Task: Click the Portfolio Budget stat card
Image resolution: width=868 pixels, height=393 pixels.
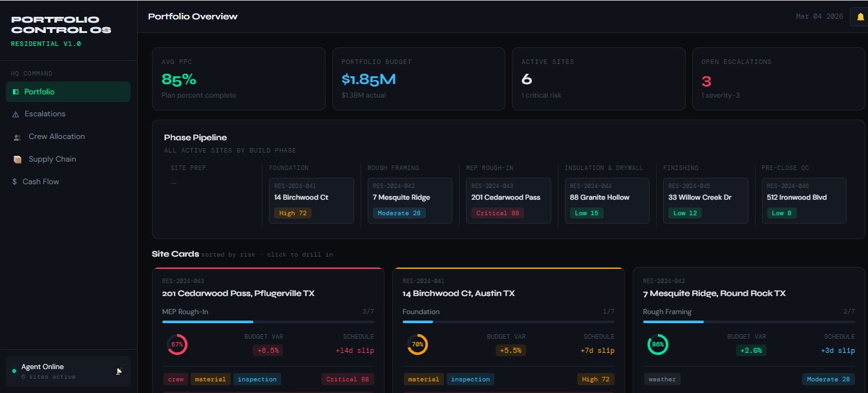Action: (x=418, y=79)
